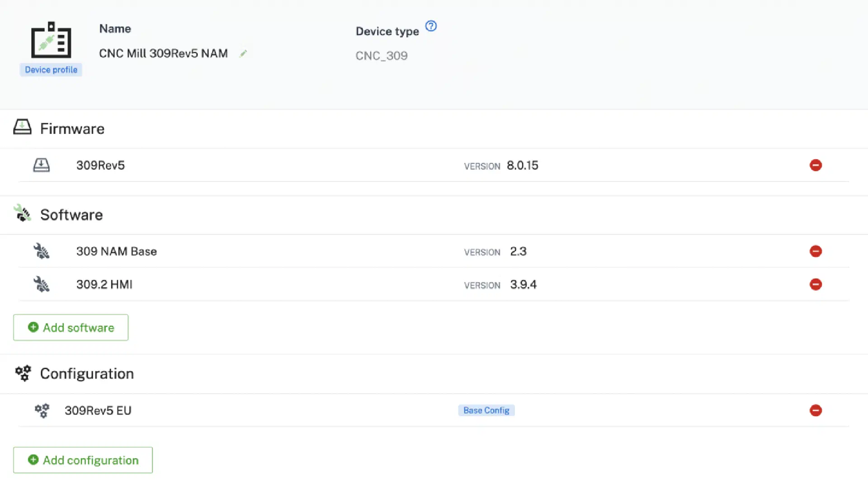Remove the 309Rev5 firmware entry
Image resolution: width=868 pixels, height=486 pixels.
pyautogui.click(x=816, y=165)
